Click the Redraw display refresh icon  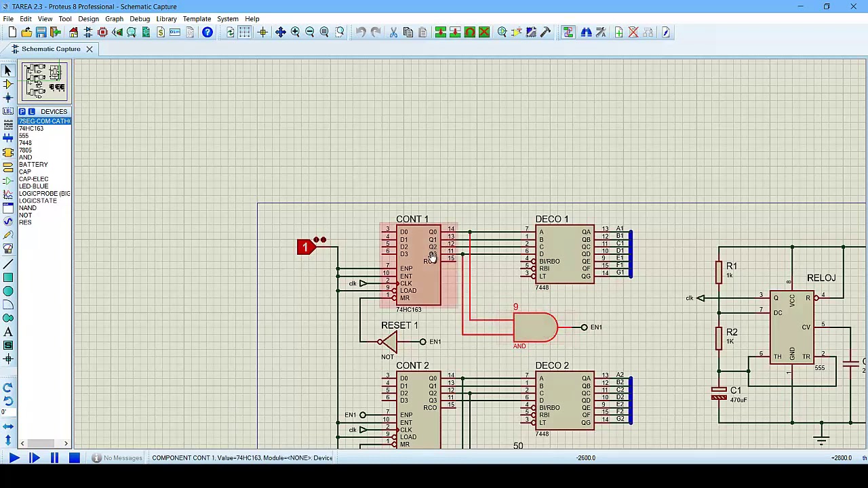point(231,32)
